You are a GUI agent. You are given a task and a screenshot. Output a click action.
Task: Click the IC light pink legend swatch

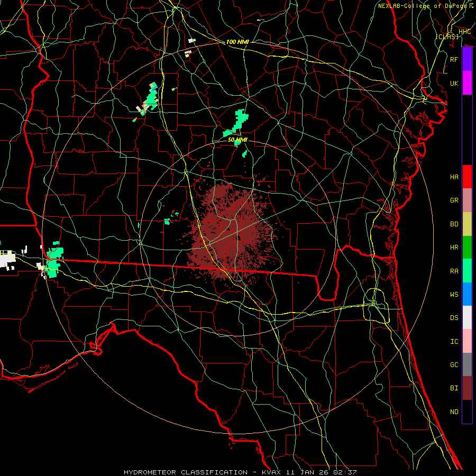[x=467, y=341]
